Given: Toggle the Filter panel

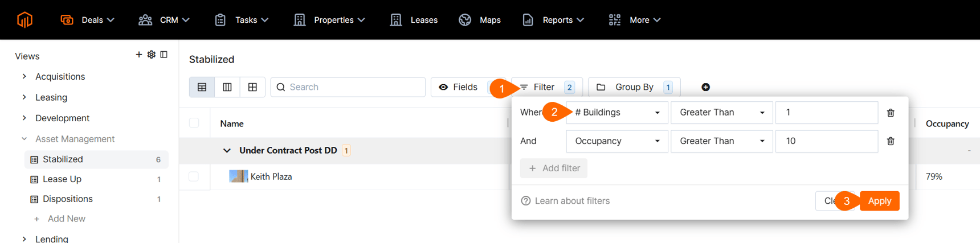Looking at the screenshot, I should click(547, 87).
